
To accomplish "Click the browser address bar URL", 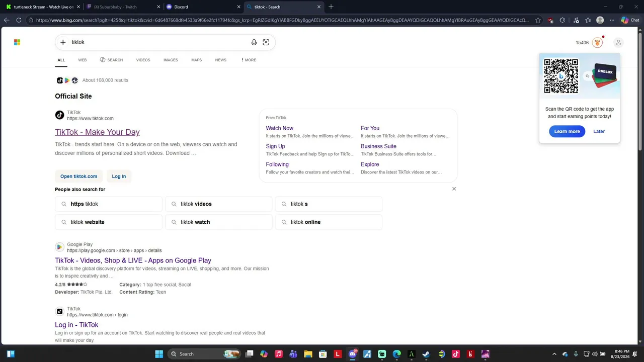I will [x=282, y=20].
